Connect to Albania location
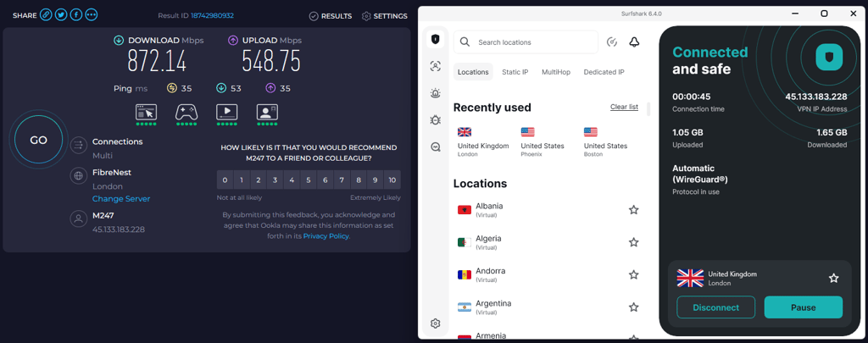The width and height of the screenshot is (868, 343). (x=548, y=210)
